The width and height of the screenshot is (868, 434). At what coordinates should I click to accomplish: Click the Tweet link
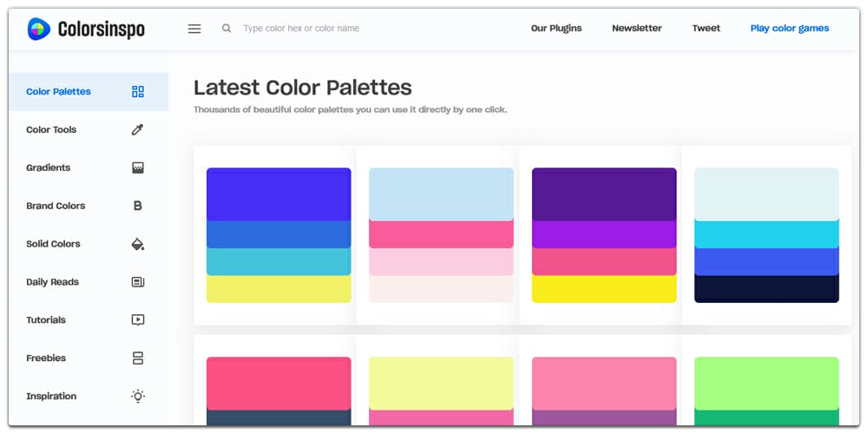pos(707,29)
